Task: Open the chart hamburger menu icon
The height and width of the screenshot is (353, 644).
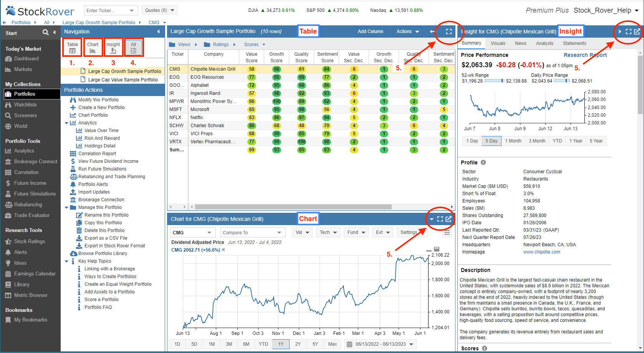Action: tap(447, 232)
